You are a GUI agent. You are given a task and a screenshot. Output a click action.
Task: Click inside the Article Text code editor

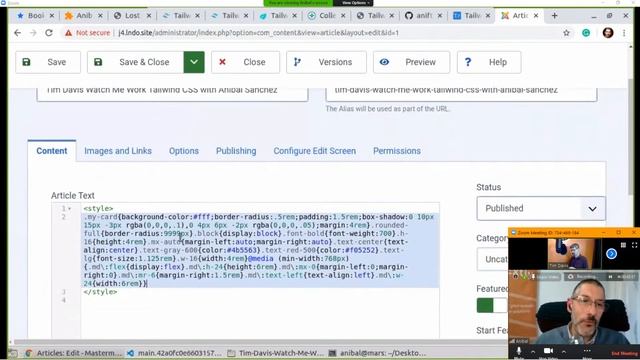pyautogui.click(x=260, y=269)
